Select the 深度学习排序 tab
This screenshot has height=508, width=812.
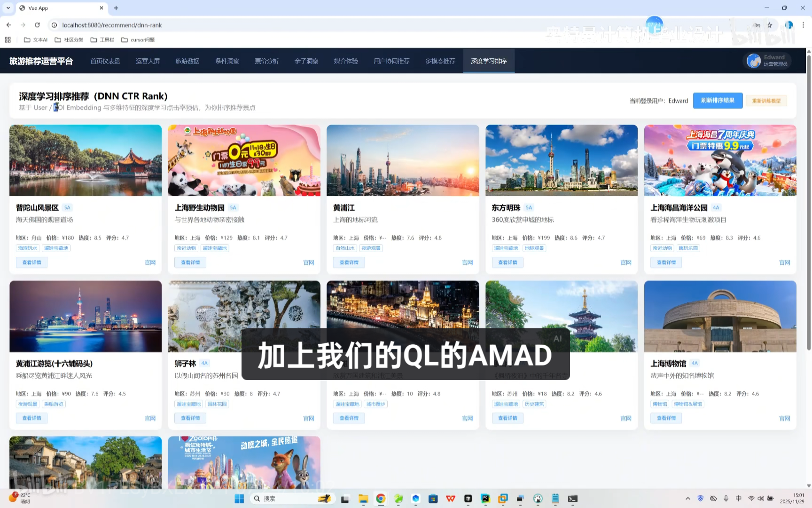click(489, 61)
